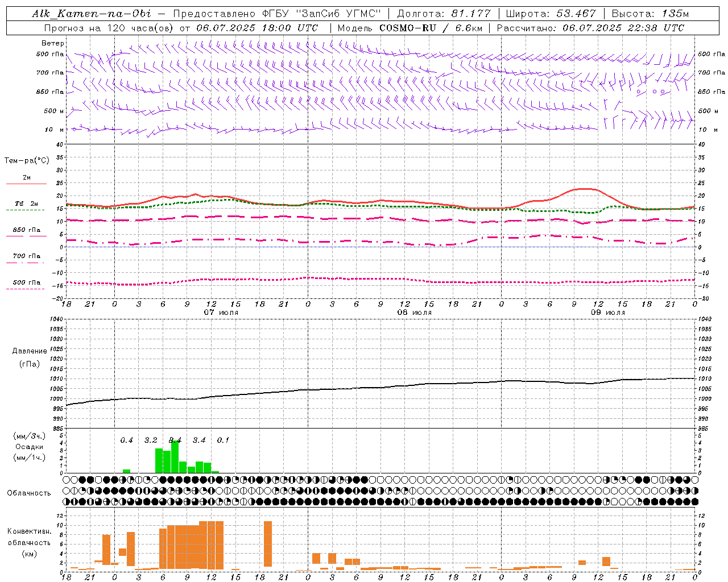Click the Конвективн. label
The width and height of the screenshot is (728, 582).
click(x=29, y=531)
